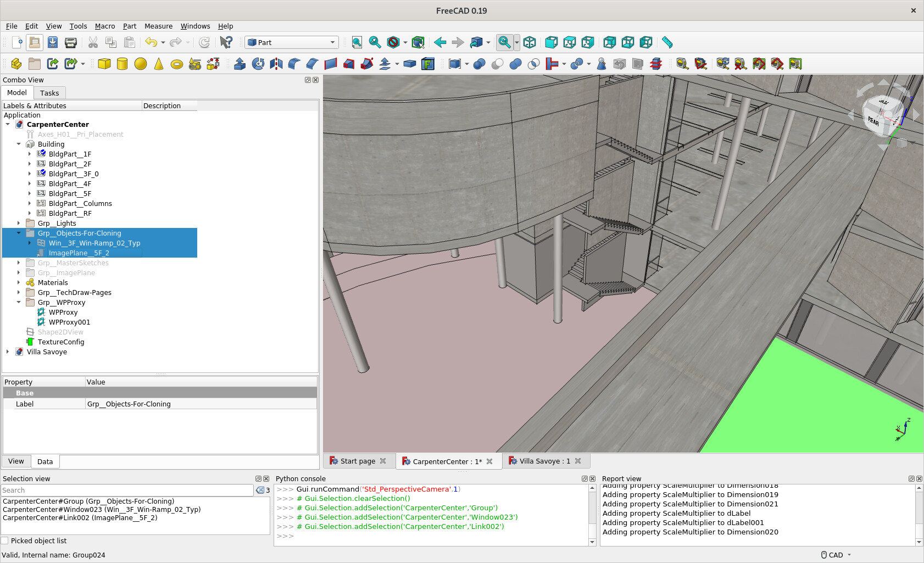Click the Selection view Search field
Viewport: 924px width, 563px height.
tap(127, 490)
